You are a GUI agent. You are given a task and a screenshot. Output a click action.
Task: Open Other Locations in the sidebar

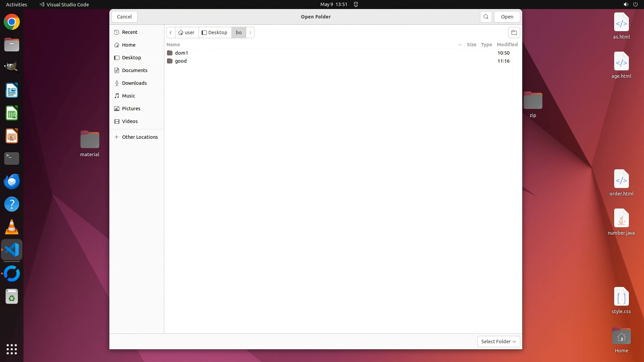pos(140,137)
